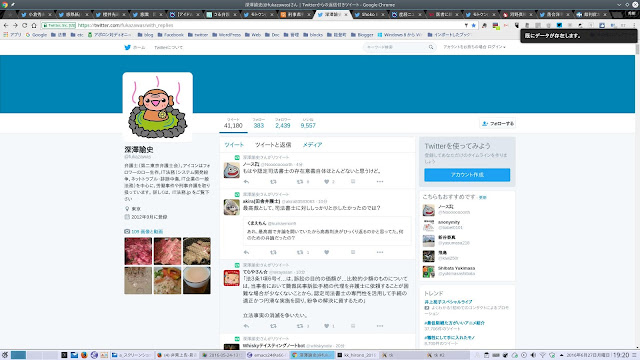Click the browser home icon
The height and width of the screenshot is (360, 640).
point(34,25)
